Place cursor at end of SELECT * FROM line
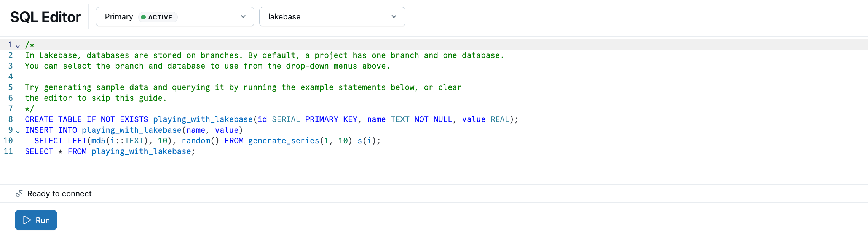 pos(195,151)
